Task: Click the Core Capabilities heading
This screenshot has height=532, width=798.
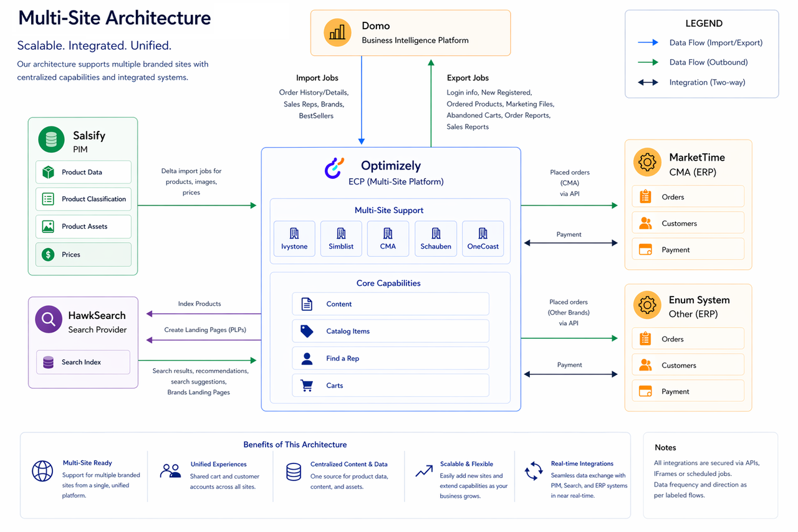Action: pos(388,283)
